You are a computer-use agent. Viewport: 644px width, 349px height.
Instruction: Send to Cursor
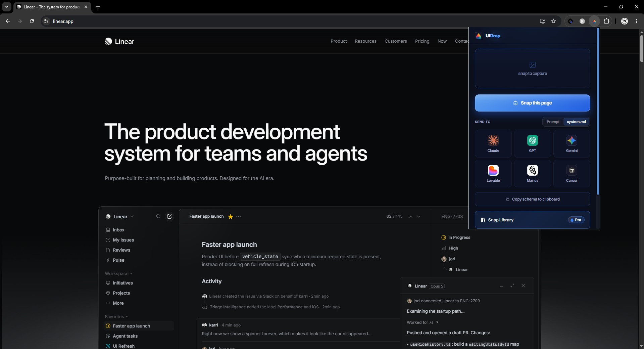click(572, 174)
